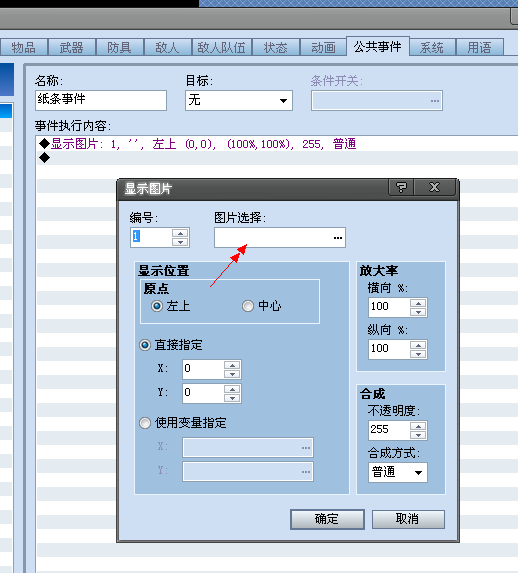Switch to the 武器 tab
Viewport: 518px width, 573px height.
coord(72,48)
